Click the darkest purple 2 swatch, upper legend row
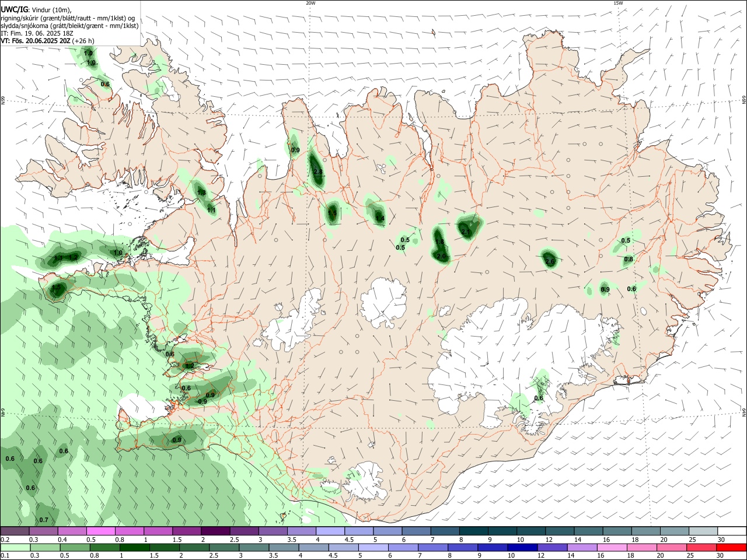Screen dimensions: 747x560 pyautogui.click(x=215, y=531)
